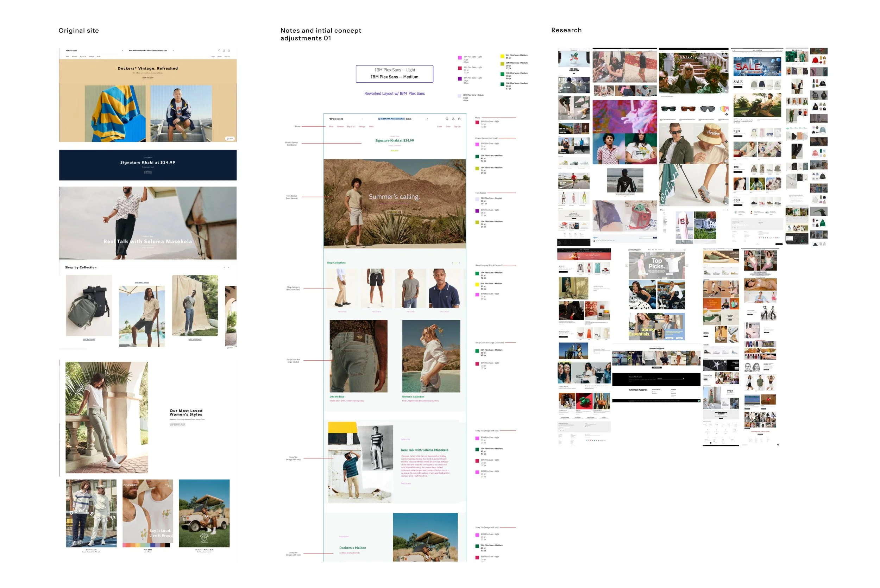
Task: Click SHOP THE DROP link on vintage hero
Action: (x=148, y=78)
